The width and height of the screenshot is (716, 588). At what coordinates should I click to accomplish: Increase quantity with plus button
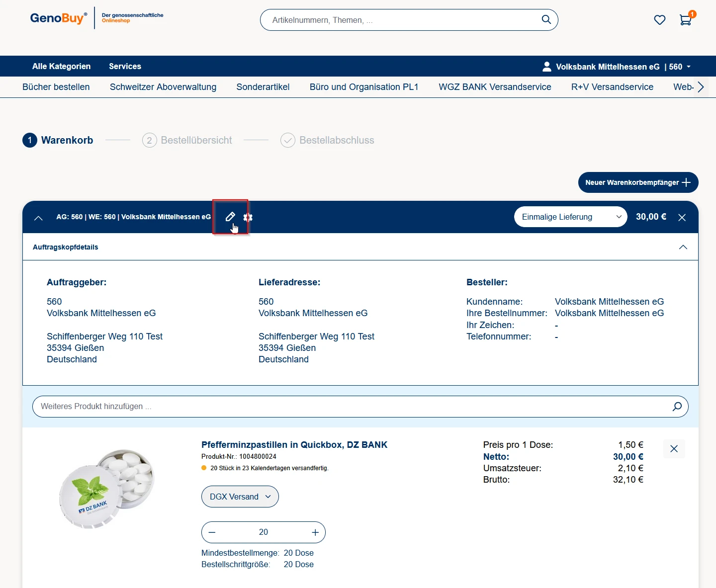pos(315,532)
